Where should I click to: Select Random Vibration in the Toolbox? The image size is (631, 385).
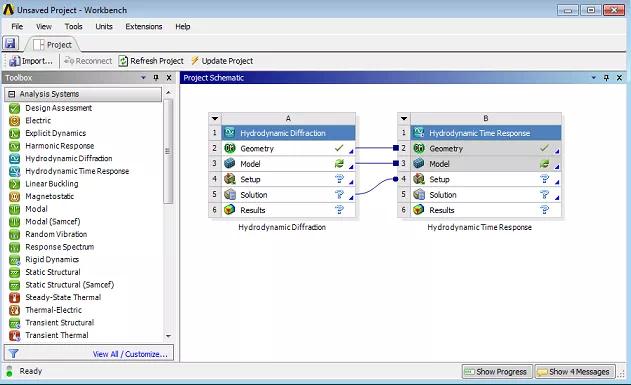[48, 234]
